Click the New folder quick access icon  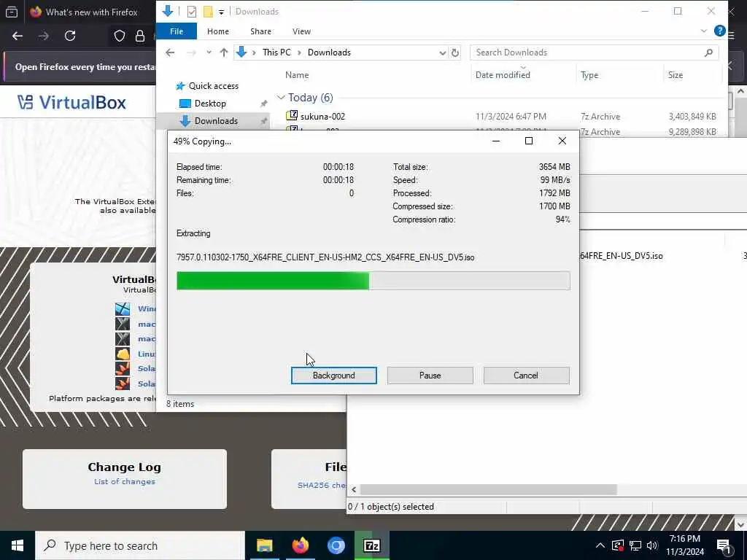[208, 12]
